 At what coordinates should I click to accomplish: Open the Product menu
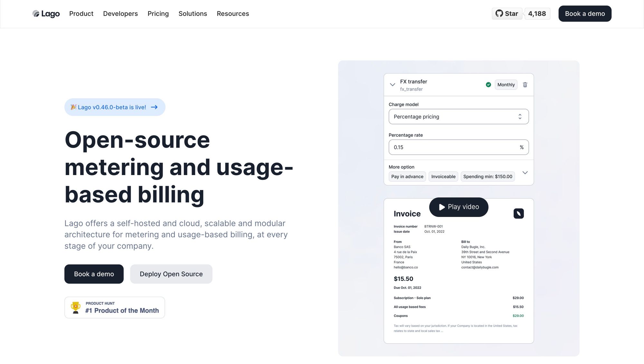coord(81,14)
